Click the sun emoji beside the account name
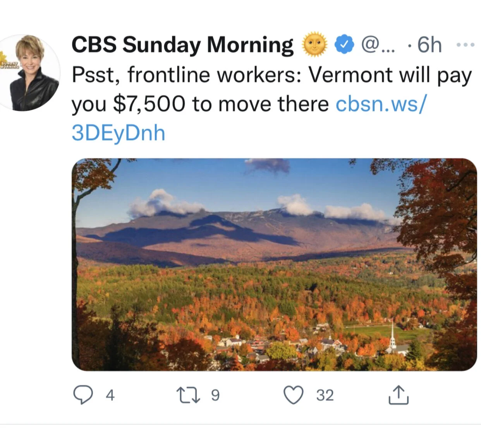 [314, 45]
